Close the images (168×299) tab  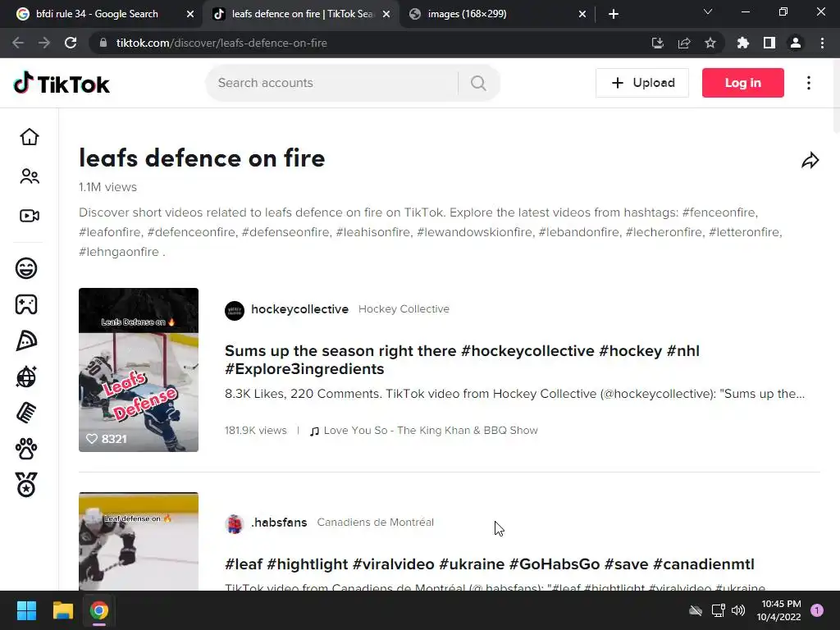(x=582, y=14)
